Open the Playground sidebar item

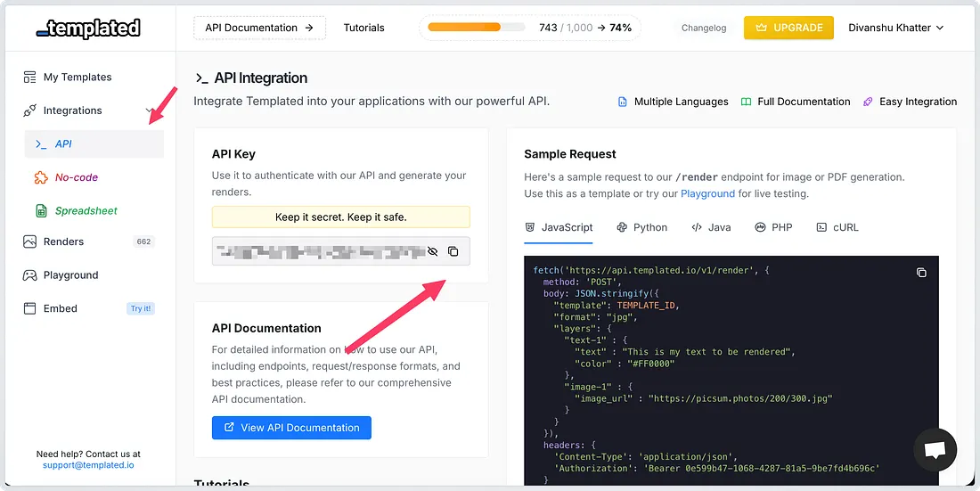[x=71, y=275]
